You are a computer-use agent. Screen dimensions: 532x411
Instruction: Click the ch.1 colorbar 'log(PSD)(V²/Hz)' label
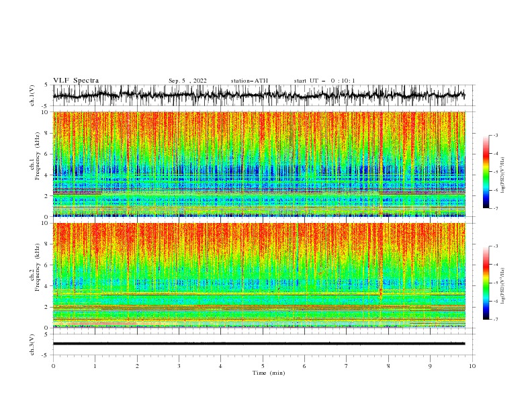(502, 175)
